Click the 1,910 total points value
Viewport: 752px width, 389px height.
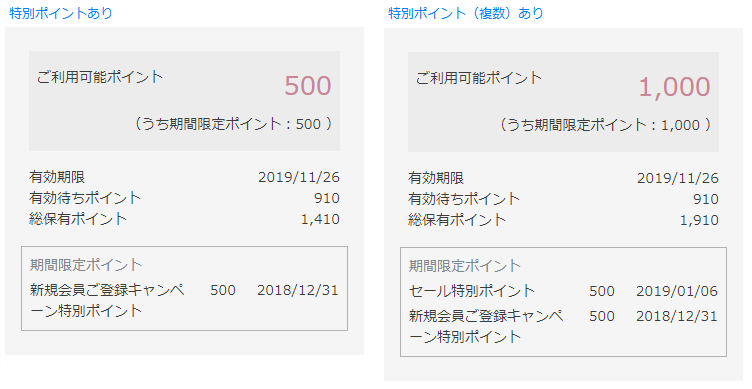point(699,220)
